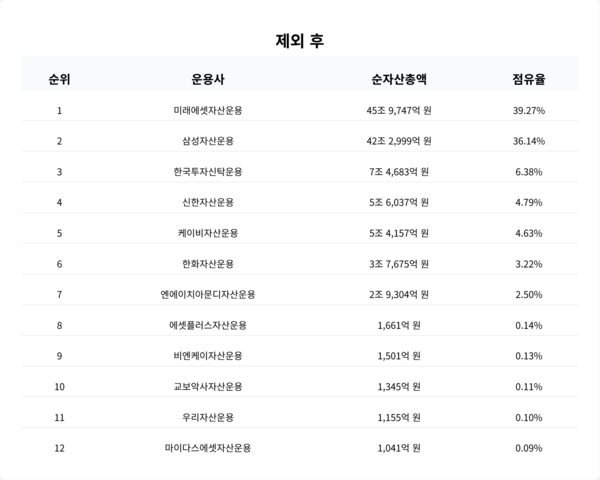Click the 0.14% share cell
This screenshot has height=480, width=600.
click(x=529, y=325)
